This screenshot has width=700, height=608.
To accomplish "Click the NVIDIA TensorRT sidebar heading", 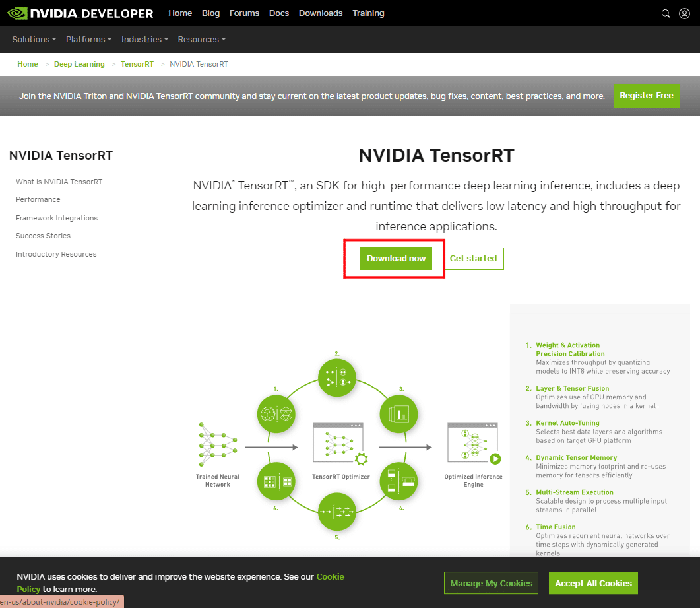I will click(61, 156).
